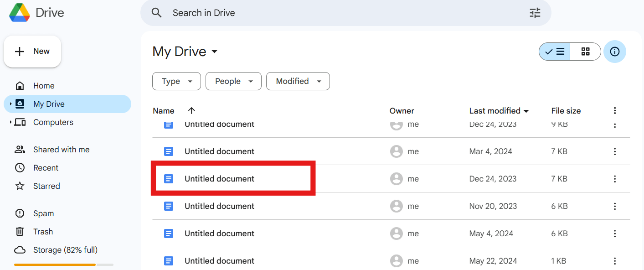
Task: Open Storage details showing 82% full
Action: click(x=65, y=249)
